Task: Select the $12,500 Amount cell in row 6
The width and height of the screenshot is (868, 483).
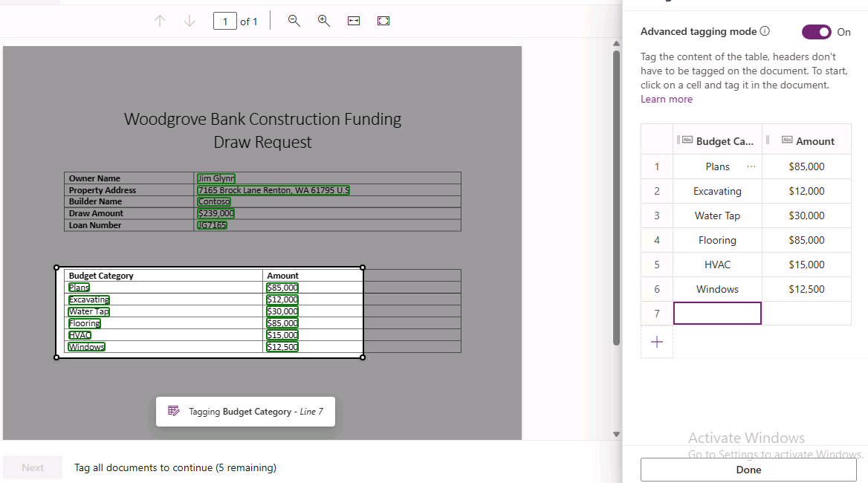Action: pos(806,289)
